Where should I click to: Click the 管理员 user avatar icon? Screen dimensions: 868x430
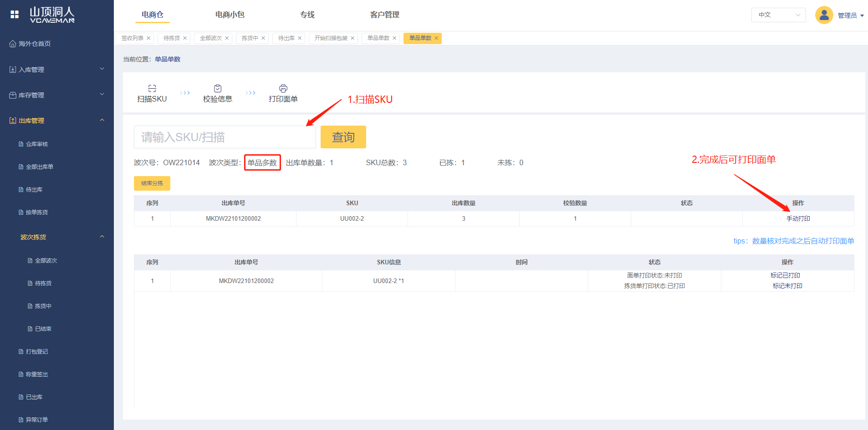tap(824, 15)
